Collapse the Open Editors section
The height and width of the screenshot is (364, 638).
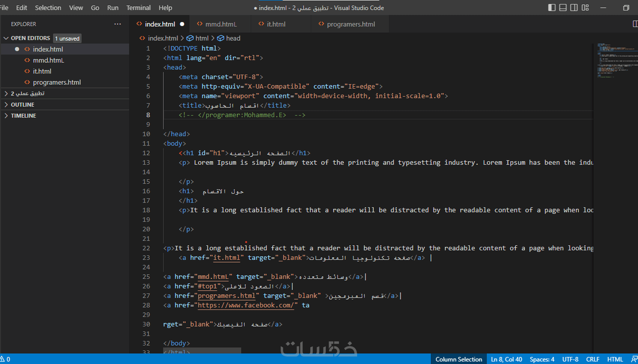click(6, 38)
